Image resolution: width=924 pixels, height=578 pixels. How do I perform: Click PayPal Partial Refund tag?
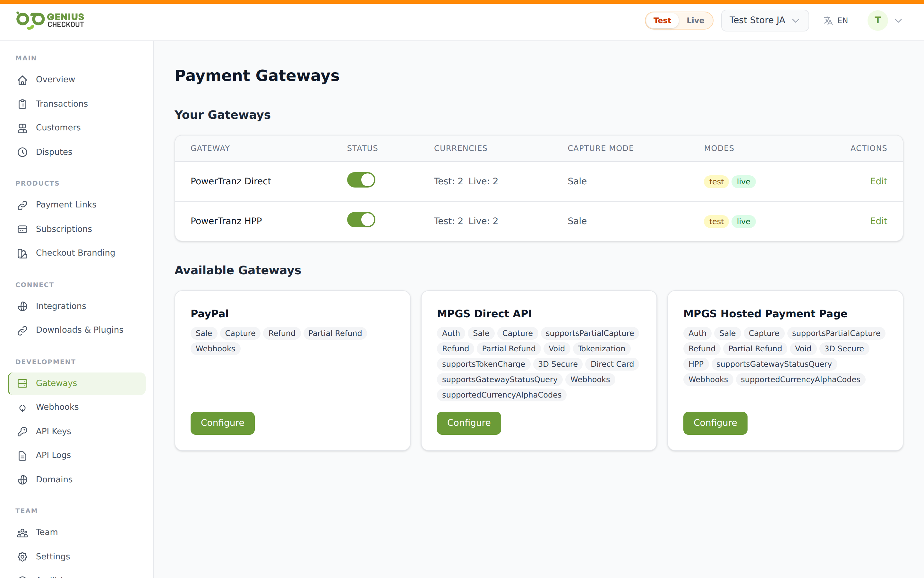point(335,333)
